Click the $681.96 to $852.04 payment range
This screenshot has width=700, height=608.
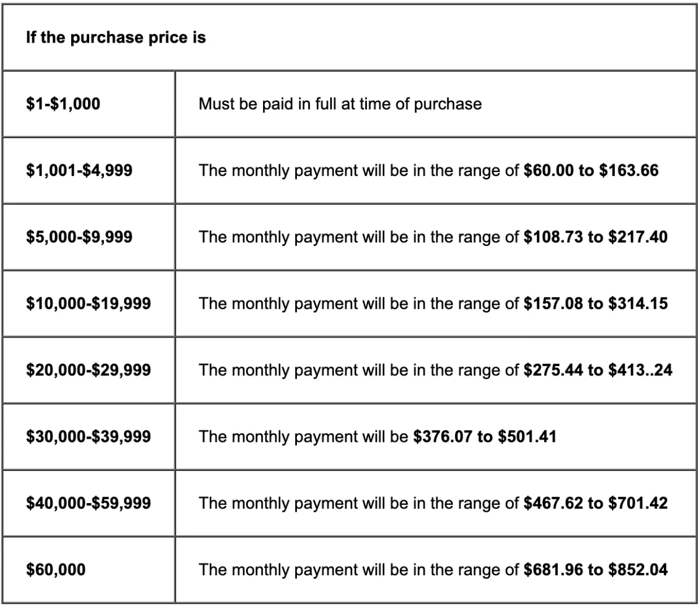(596, 570)
